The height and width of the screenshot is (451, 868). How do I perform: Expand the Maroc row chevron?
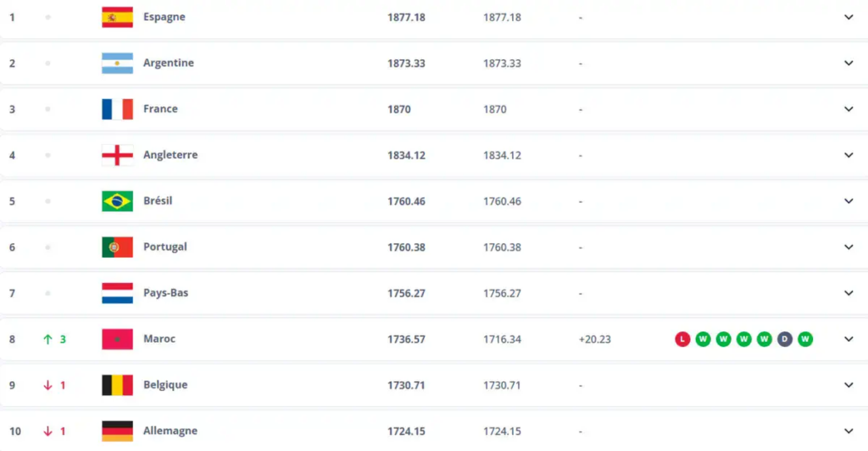click(x=849, y=339)
